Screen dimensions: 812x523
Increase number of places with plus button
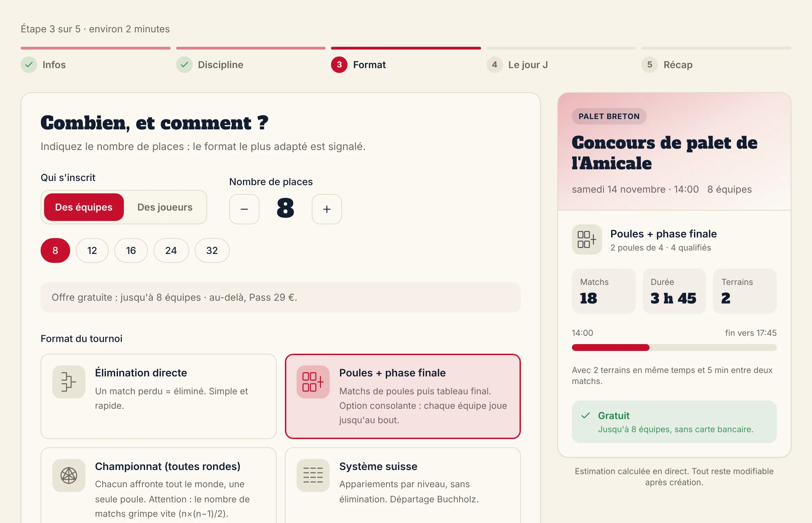327,209
